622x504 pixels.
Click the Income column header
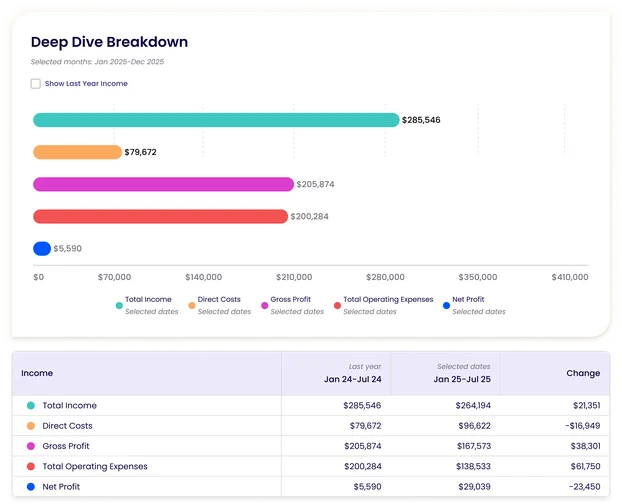(37, 373)
